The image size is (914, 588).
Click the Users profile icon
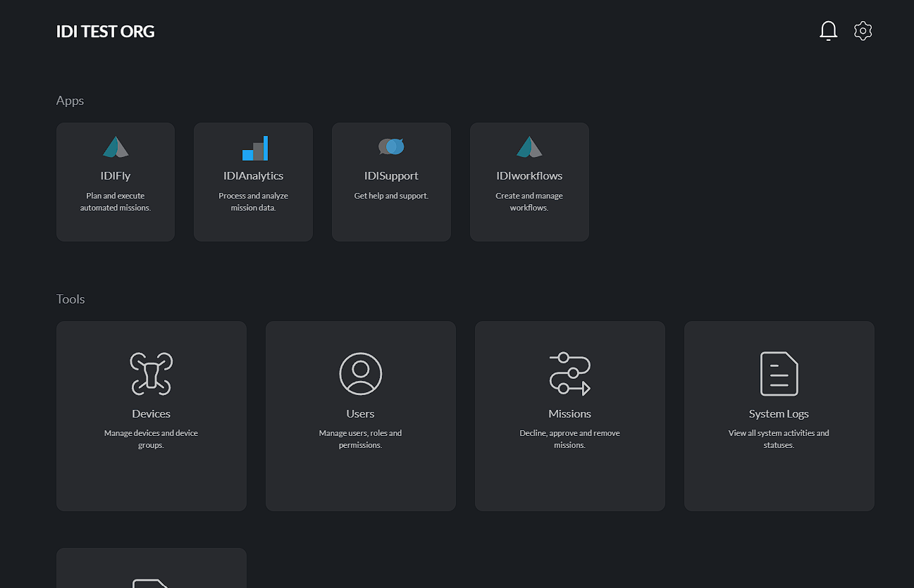[361, 374]
